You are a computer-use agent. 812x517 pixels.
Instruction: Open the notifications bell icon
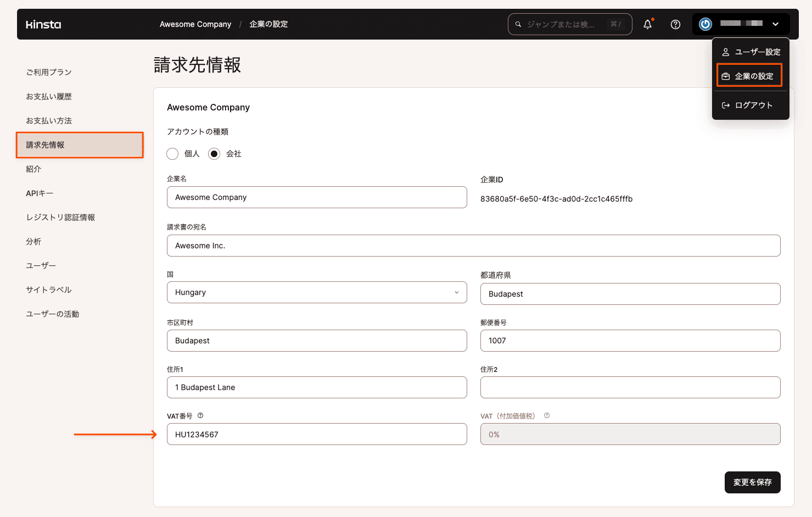(647, 24)
